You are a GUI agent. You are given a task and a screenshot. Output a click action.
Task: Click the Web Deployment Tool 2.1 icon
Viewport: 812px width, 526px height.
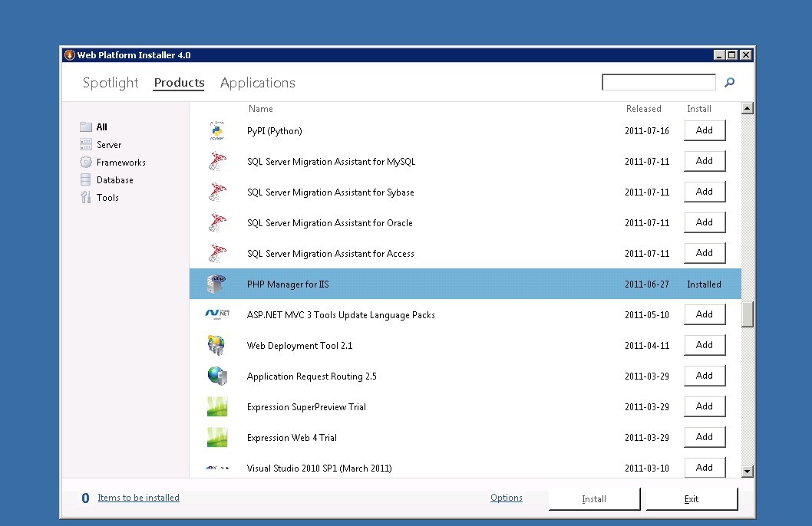click(216, 345)
